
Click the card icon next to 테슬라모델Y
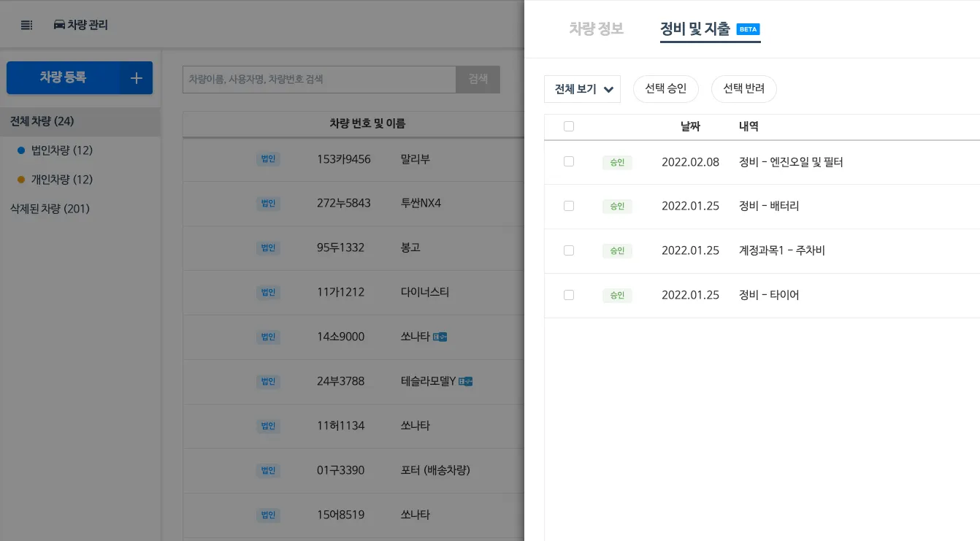(465, 381)
